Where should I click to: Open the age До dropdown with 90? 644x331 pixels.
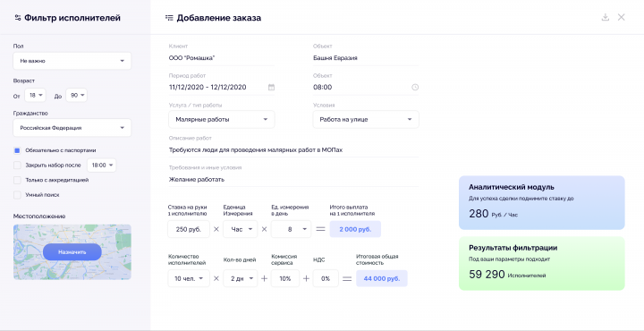click(x=76, y=96)
